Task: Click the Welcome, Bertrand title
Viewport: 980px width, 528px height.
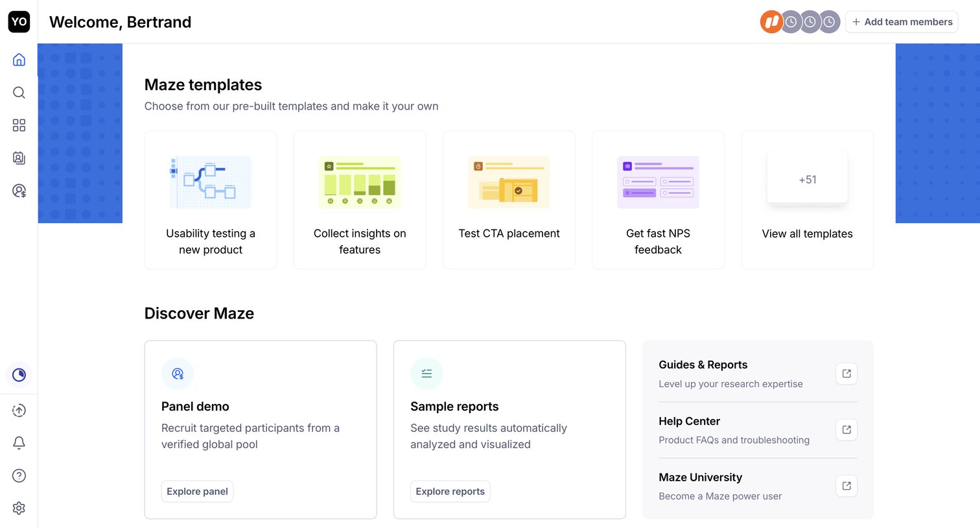Action: point(120,22)
